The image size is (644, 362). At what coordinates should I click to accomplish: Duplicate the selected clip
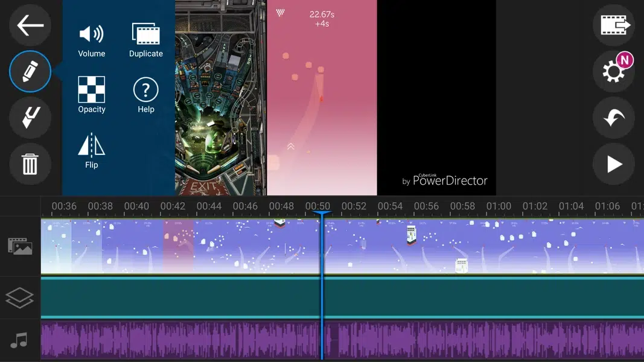(x=145, y=36)
